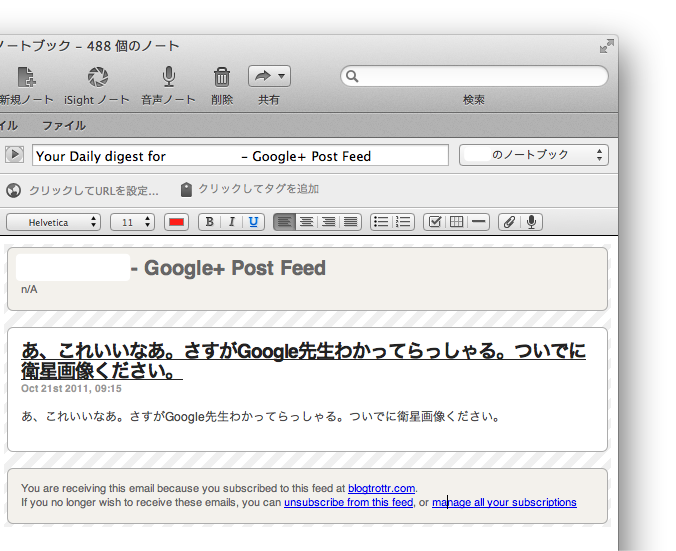This screenshot has width=676, height=551.
Task: Start an audio note with 音声ノート
Action: pyautogui.click(x=169, y=77)
